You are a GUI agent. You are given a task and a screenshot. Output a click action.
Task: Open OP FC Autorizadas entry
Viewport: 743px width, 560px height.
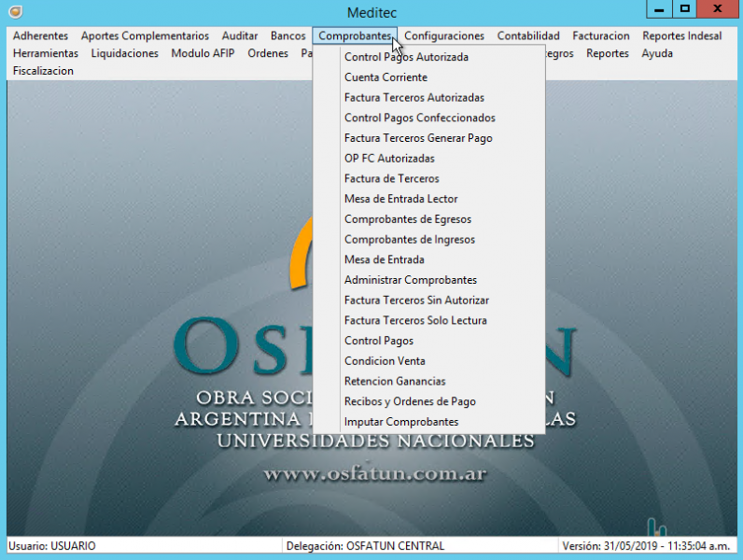click(429, 159)
